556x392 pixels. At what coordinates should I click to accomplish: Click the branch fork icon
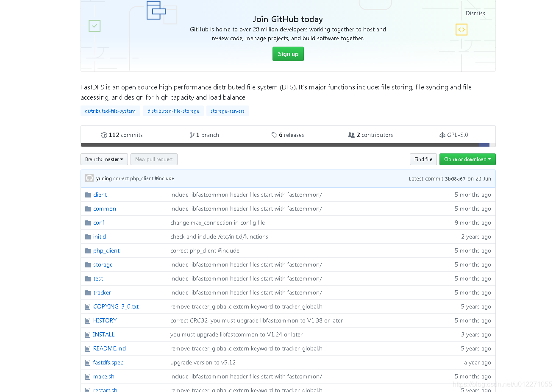click(192, 135)
